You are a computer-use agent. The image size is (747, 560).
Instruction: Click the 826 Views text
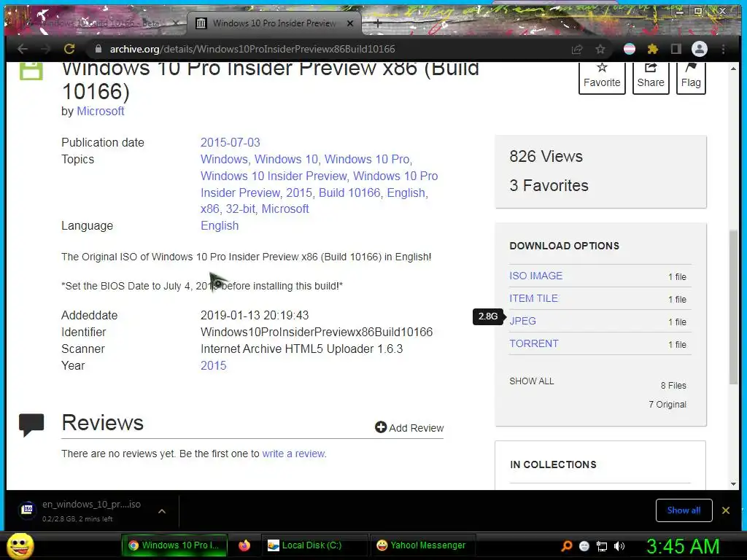tap(546, 156)
